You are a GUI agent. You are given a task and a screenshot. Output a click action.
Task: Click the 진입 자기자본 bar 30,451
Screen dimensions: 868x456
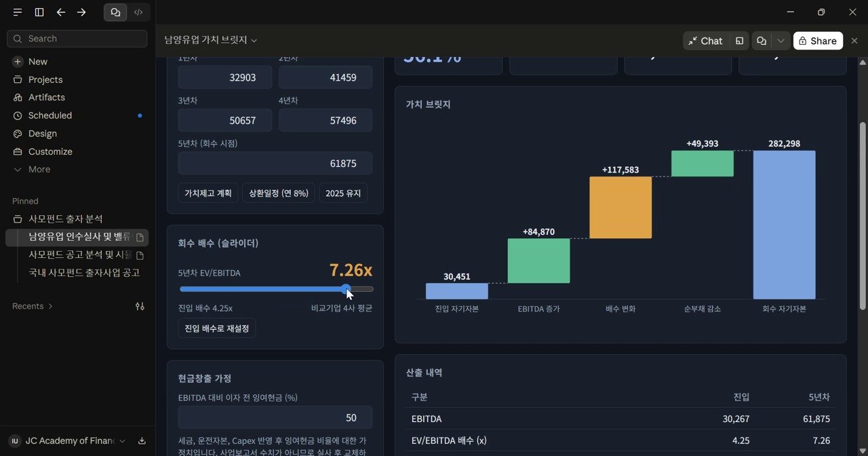[x=457, y=291]
